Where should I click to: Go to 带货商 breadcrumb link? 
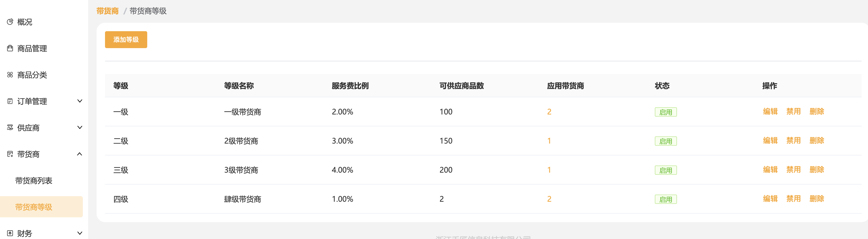107,11
